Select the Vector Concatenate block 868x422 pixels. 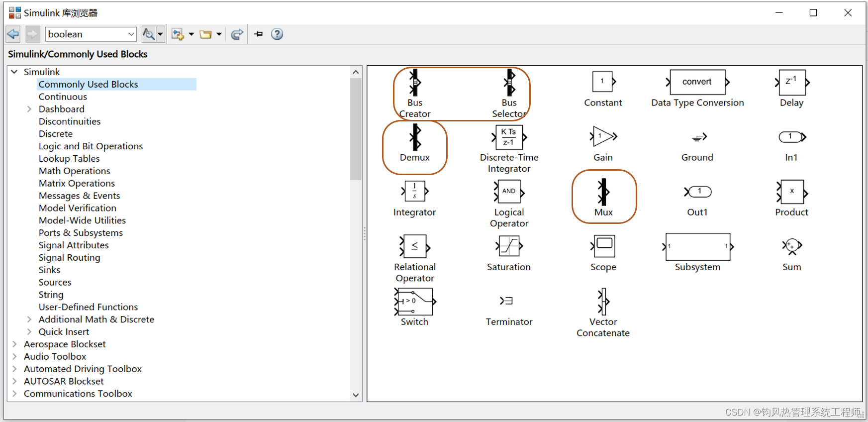pyautogui.click(x=603, y=301)
